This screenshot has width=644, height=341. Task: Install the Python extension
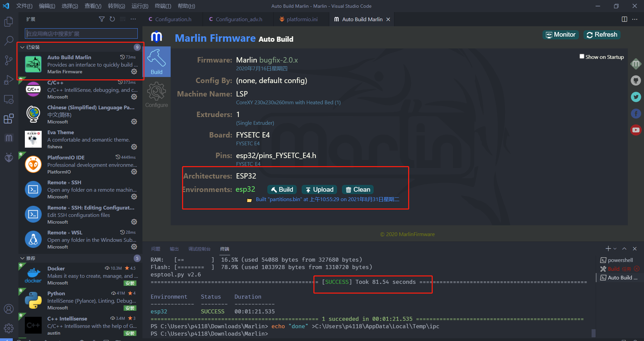[130, 308]
